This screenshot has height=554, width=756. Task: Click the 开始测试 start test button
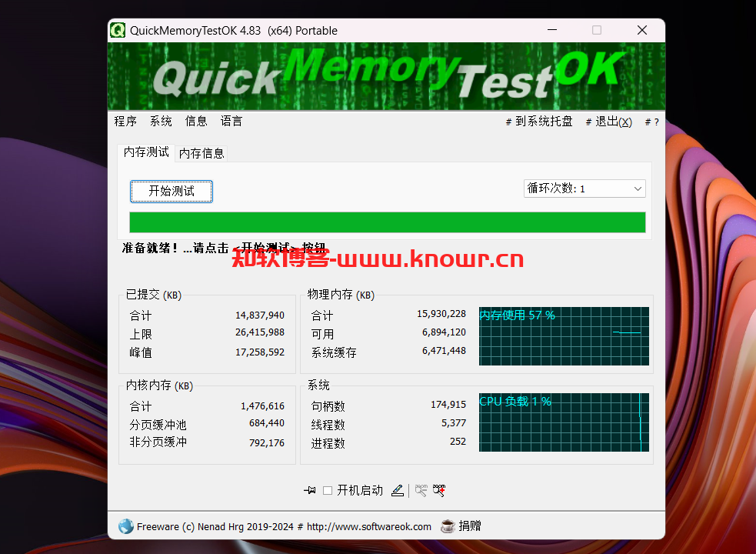(172, 192)
